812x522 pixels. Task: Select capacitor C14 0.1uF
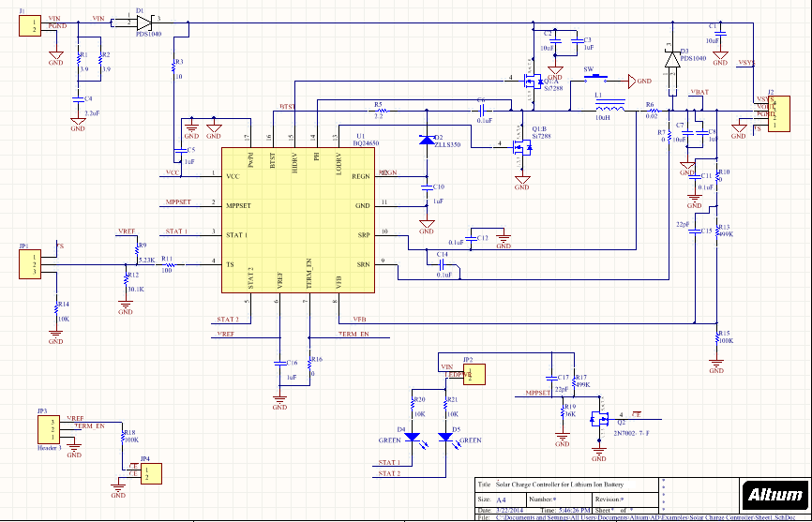coord(442,264)
